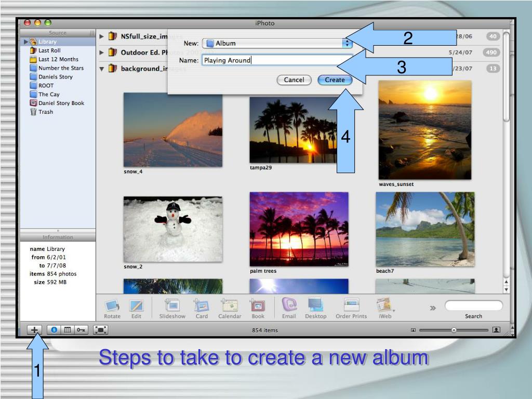Start a Slideshow from toolbar
Image resolution: width=532 pixels, height=399 pixels.
[172, 305]
